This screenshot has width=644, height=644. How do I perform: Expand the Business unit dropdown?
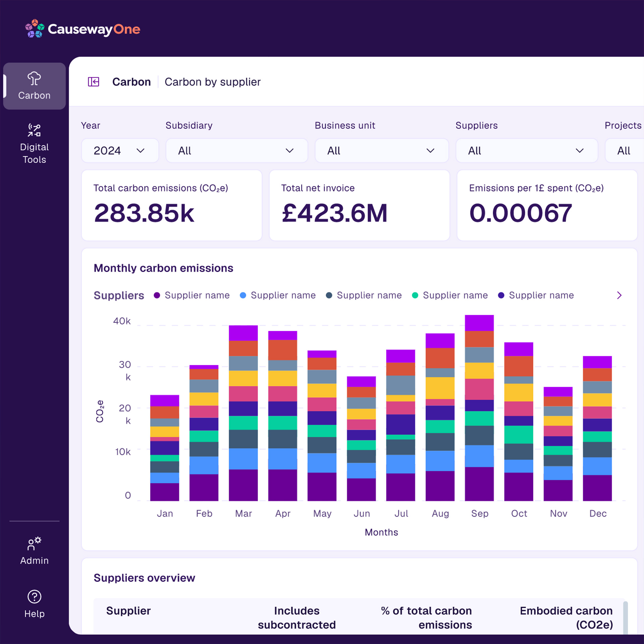[x=382, y=151]
